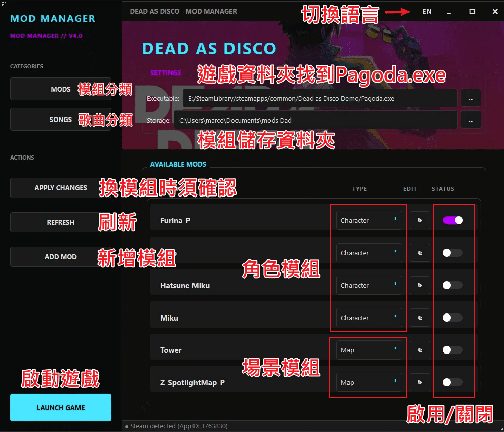Minimize the Mod Manager window

pyautogui.click(x=449, y=12)
